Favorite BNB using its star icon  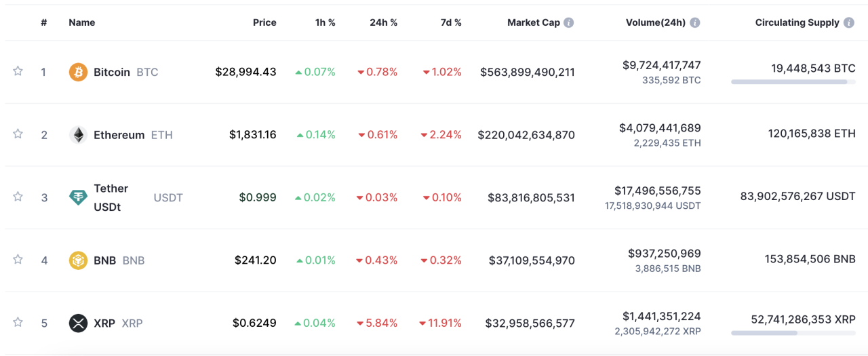tap(18, 259)
